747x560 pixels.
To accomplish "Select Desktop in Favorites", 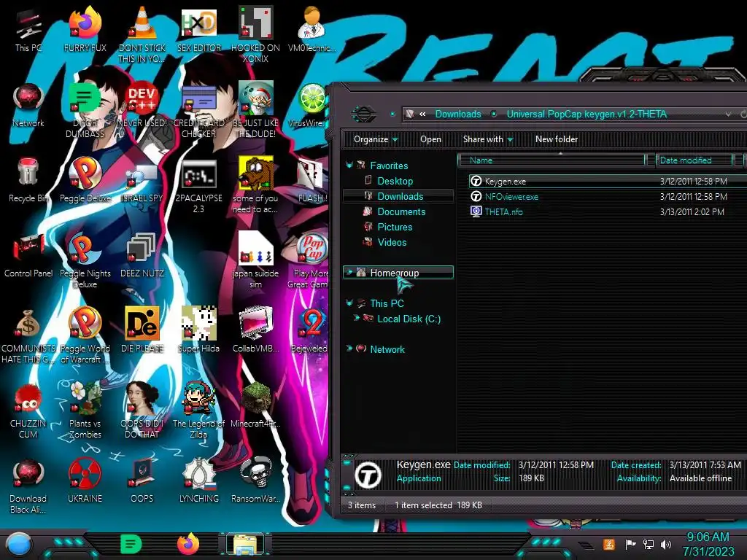I will [395, 181].
